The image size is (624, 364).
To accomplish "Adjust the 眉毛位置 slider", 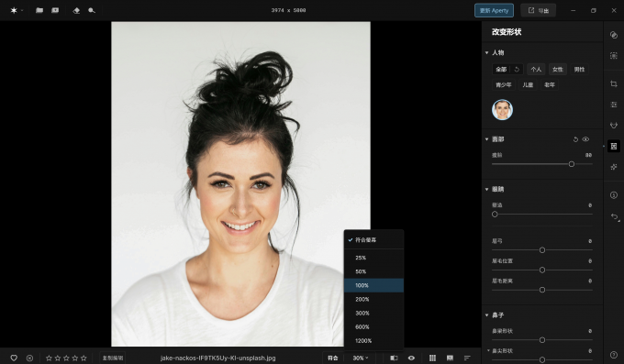I will [542, 270].
